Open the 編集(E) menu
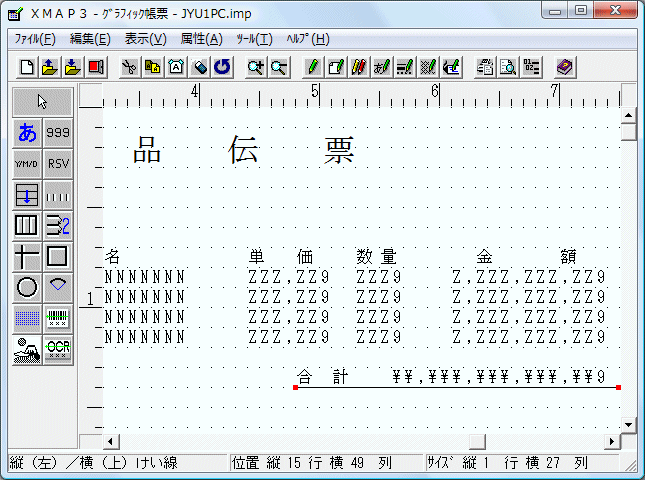 point(90,39)
